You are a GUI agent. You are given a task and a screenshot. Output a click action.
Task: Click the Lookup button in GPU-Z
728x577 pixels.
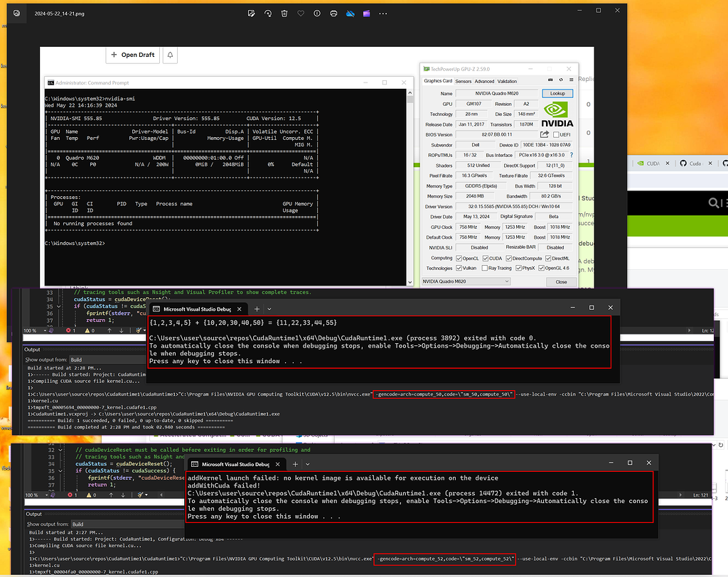558,93
